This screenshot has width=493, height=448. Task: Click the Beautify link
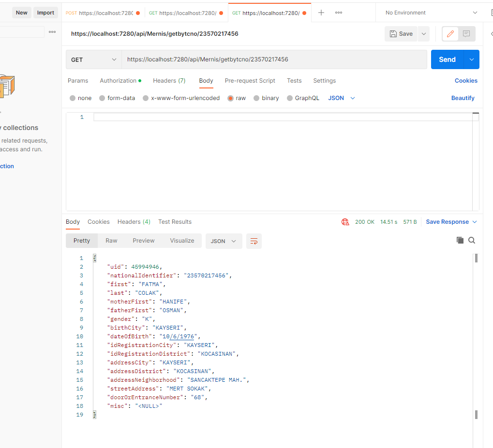(463, 98)
